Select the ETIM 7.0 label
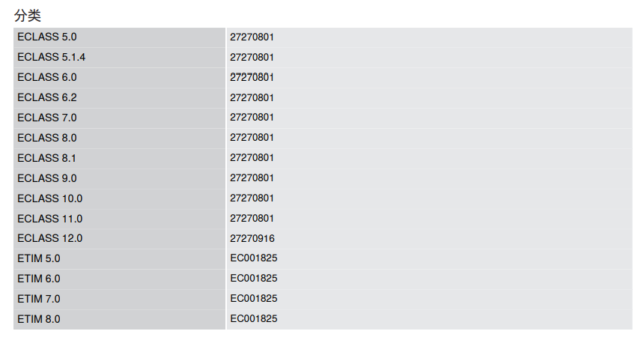The image size is (644, 340). (39, 299)
